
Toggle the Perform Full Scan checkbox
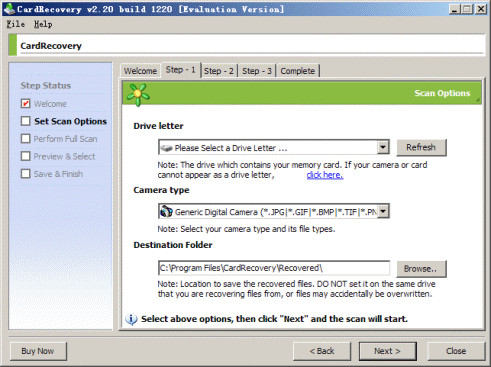tap(26, 139)
